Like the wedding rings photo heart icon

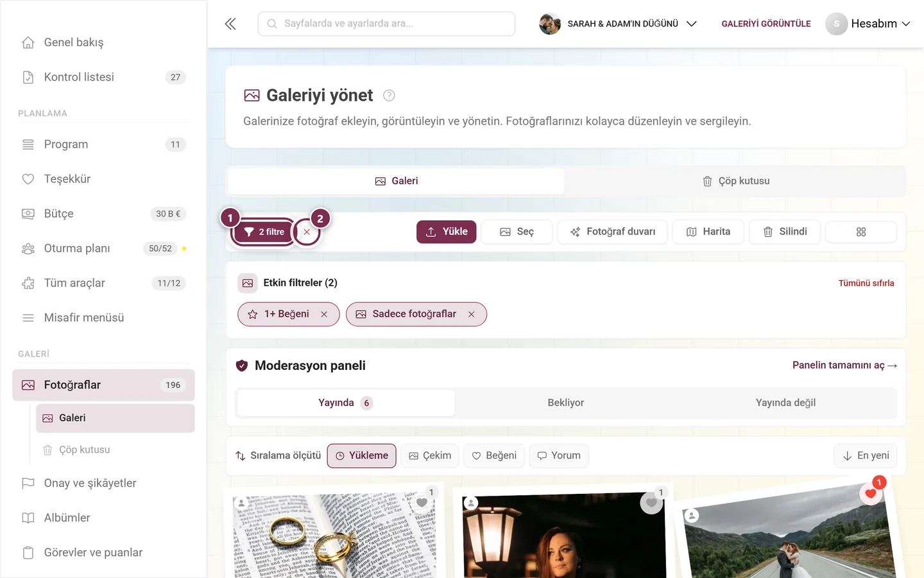[422, 503]
